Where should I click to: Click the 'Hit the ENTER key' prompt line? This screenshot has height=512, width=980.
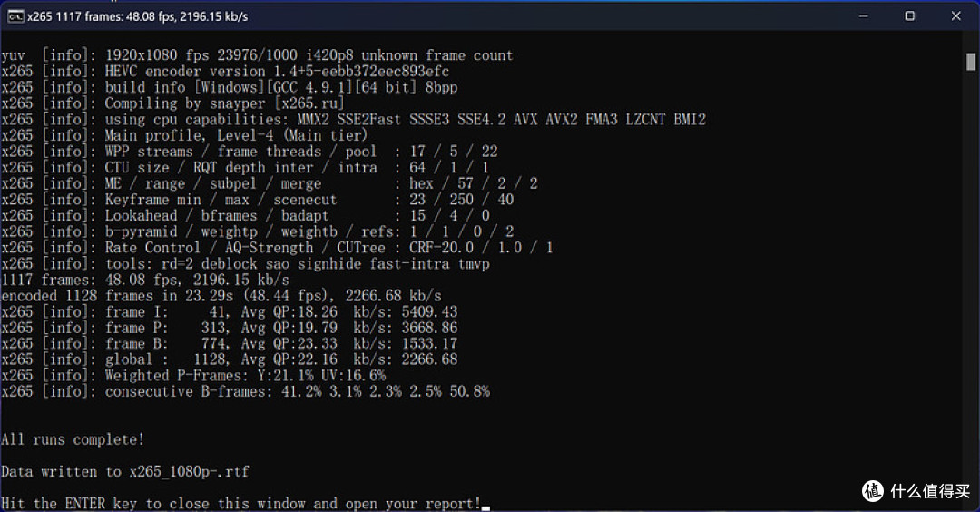point(241,503)
